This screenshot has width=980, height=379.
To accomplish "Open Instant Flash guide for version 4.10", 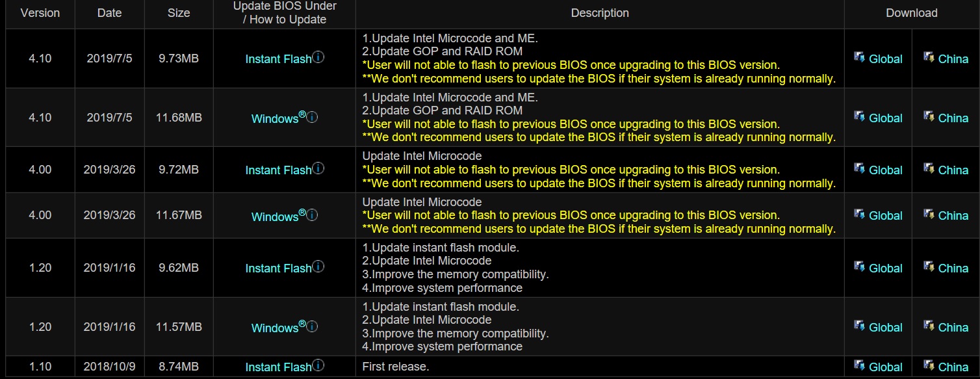I will click(278, 59).
